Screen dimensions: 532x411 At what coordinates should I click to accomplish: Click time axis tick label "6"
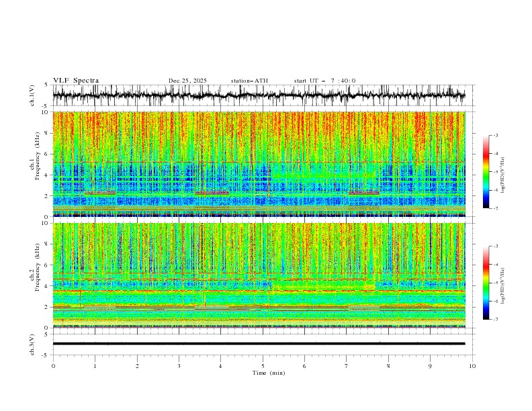click(x=305, y=366)
